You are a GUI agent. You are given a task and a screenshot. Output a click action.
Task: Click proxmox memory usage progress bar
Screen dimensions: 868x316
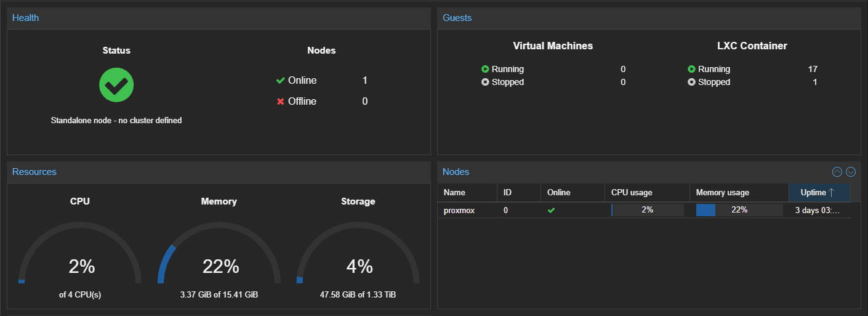tap(739, 210)
